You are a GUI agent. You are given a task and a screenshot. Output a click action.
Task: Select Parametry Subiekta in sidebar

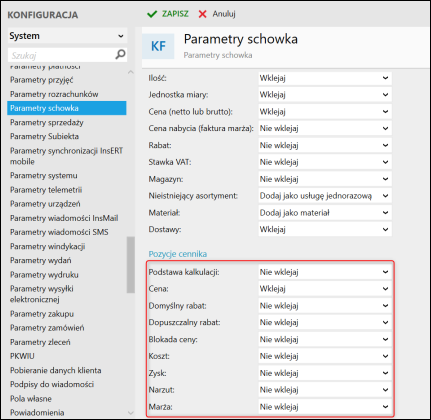click(44, 136)
